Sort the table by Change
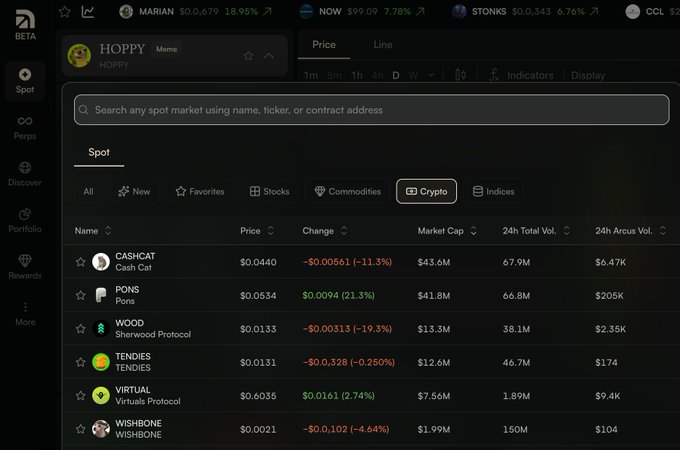Viewport: 680px width, 450px height. 325,231
